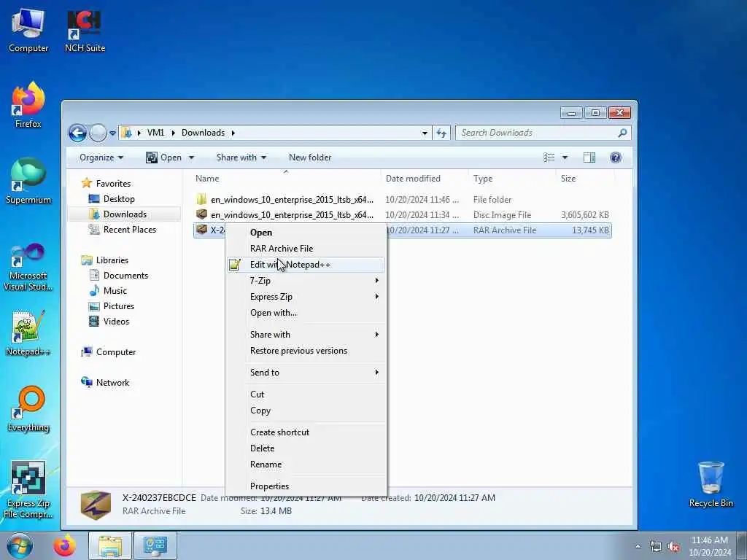The height and width of the screenshot is (560, 747).
Task: Choose Rename in context menu
Action: click(x=306, y=464)
